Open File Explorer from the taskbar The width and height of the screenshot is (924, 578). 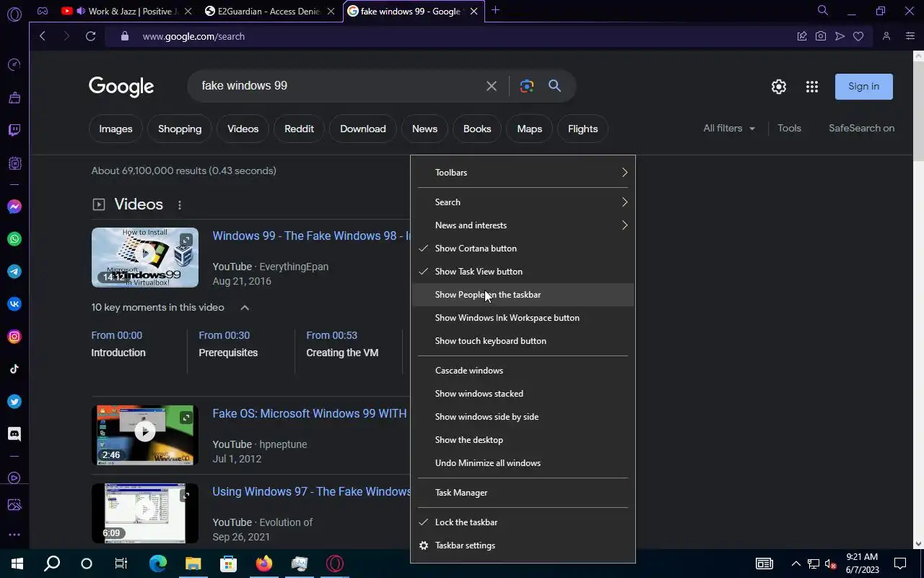coord(193,564)
